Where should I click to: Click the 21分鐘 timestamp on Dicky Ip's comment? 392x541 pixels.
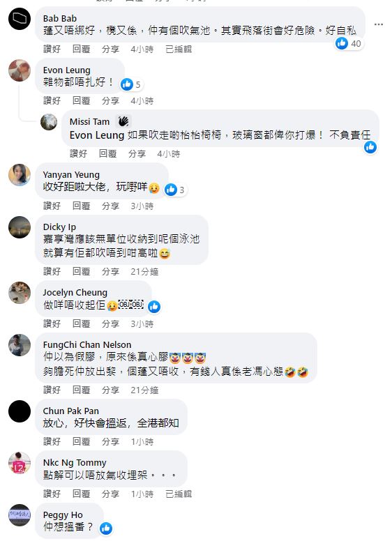click(x=144, y=271)
